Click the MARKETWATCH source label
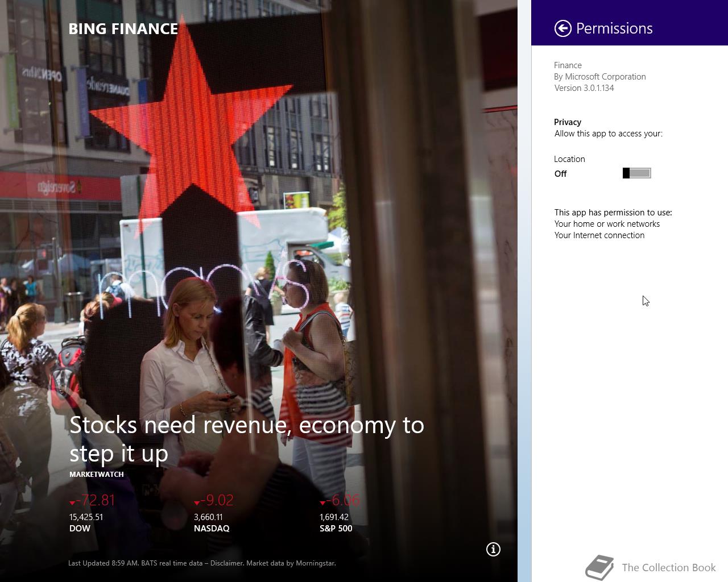Image resolution: width=728 pixels, height=582 pixels. point(97,474)
